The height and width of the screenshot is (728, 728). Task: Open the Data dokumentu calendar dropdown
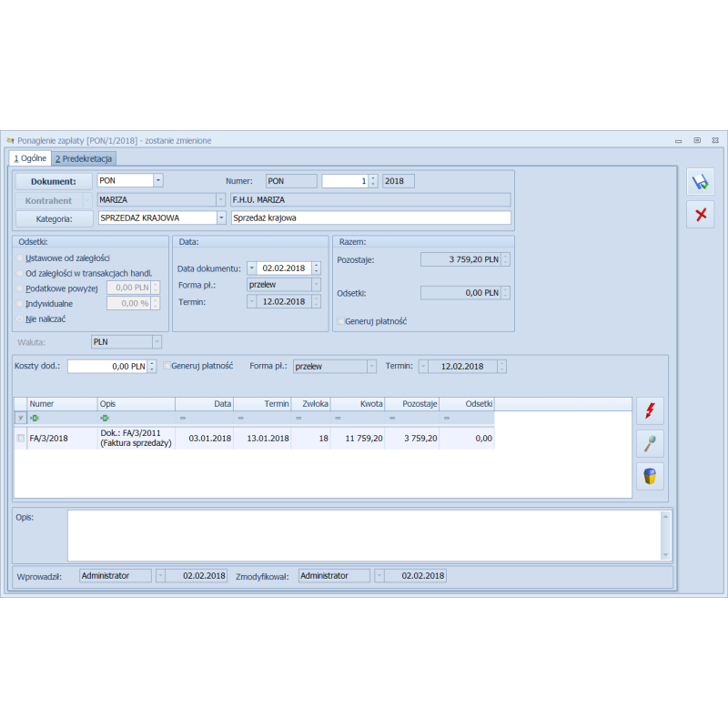[251, 268]
